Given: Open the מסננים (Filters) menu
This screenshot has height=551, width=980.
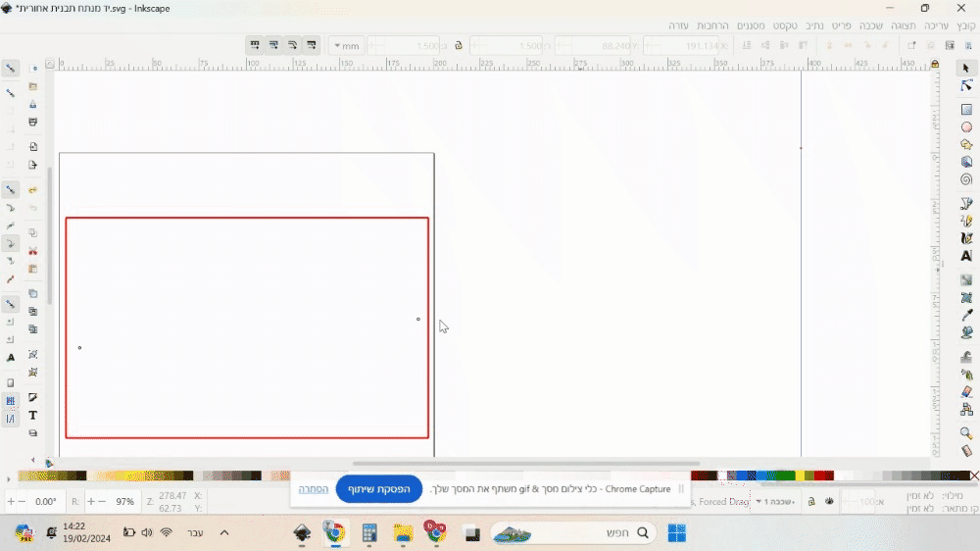Looking at the screenshot, I should 751,25.
